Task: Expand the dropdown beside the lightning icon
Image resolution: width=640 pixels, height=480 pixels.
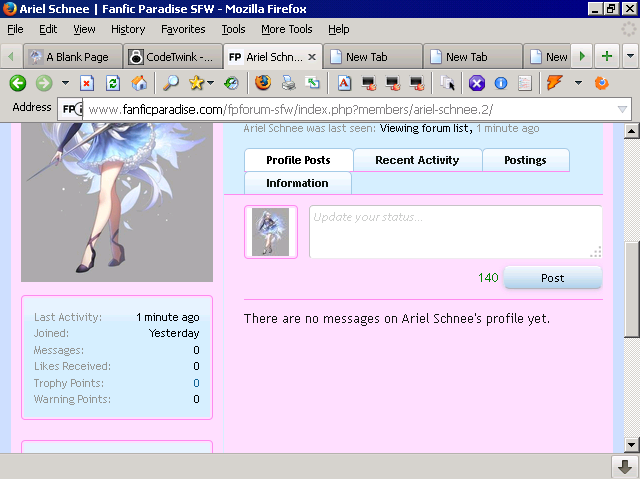Action: click(578, 83)
